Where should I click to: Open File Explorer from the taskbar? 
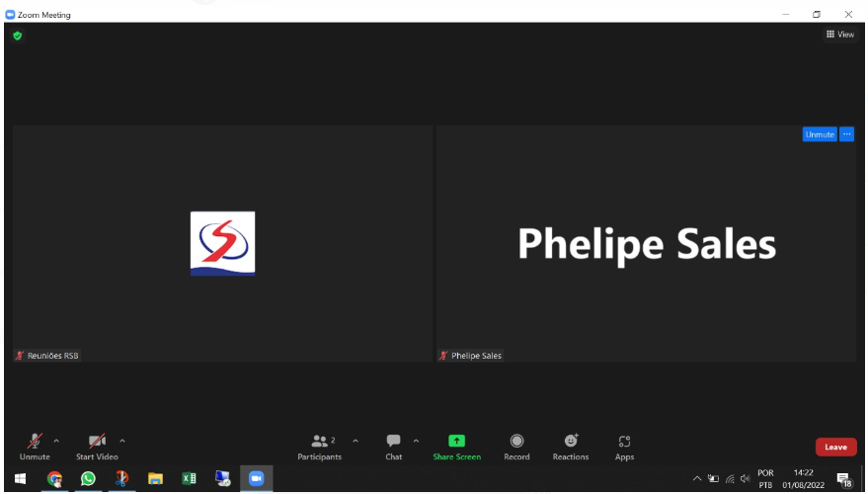coord(156,478)
